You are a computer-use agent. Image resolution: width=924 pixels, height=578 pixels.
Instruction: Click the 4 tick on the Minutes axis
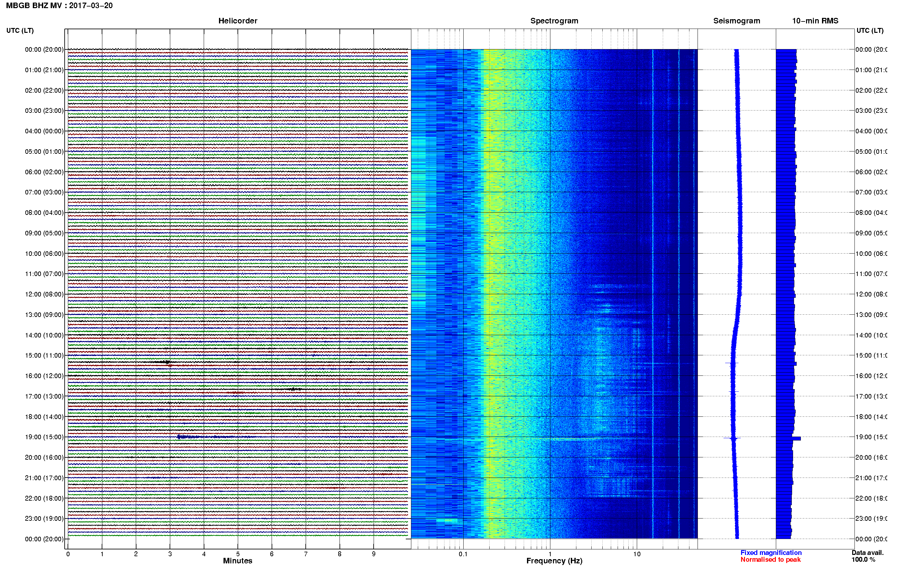pyautogui.click(x=204, y=554)
